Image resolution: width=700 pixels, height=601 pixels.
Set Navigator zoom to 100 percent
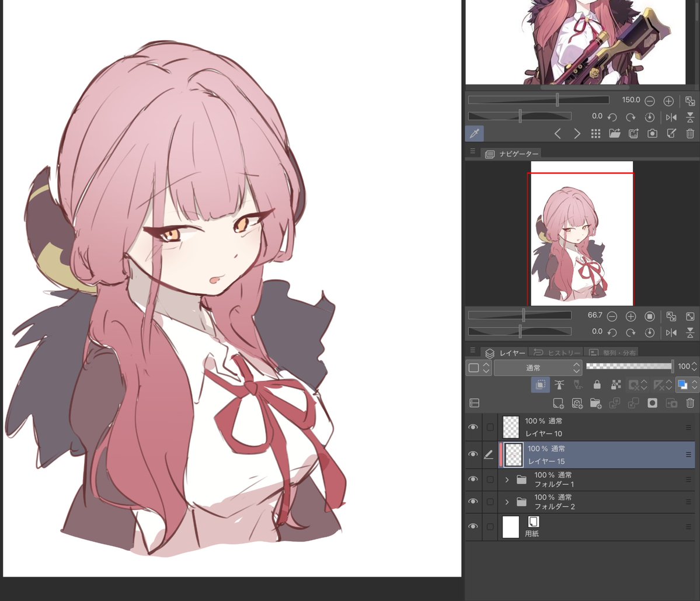650,317
